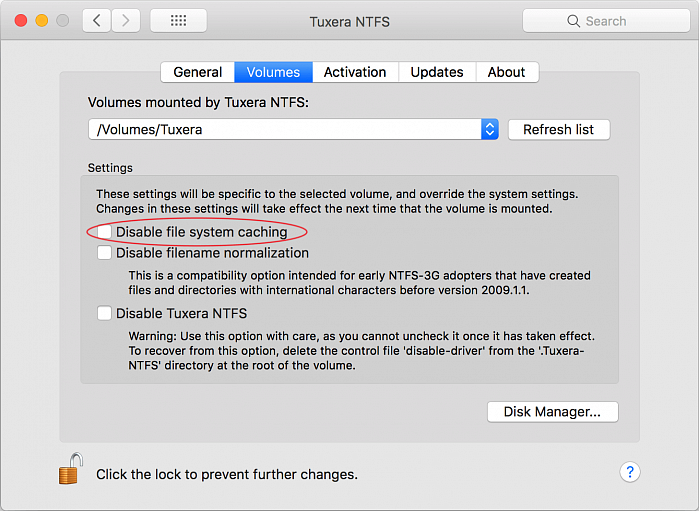Click the back navigation arrow
This screenshot has width=699, height=511.
click(97, 21)
